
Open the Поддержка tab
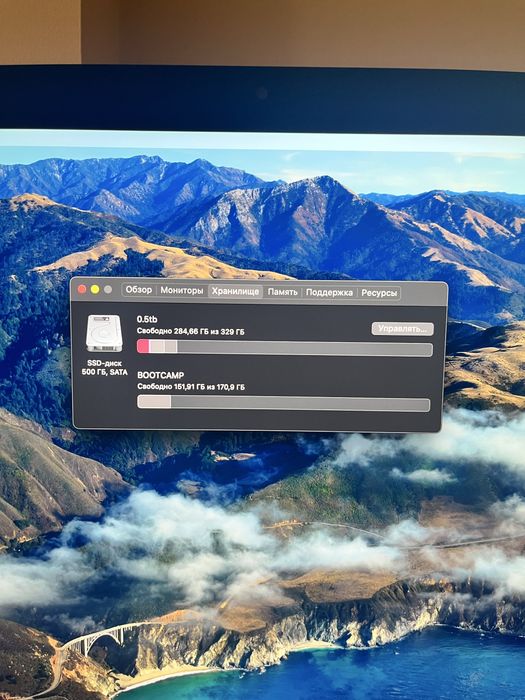pyautogui.click(x=329, y=293)
